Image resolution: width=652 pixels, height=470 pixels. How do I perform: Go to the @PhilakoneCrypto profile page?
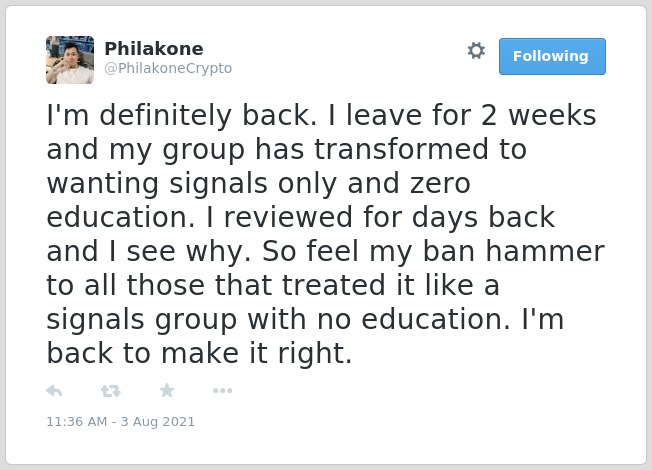click(x=168, y=68)
